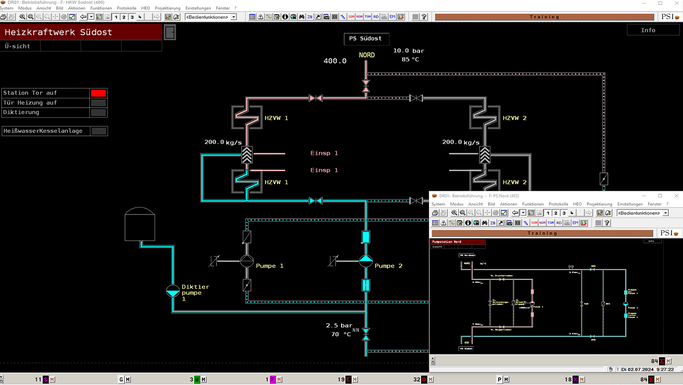Click the valve above Pumpe 1
The image size is (683, 385).
click(x=247, y=237)
